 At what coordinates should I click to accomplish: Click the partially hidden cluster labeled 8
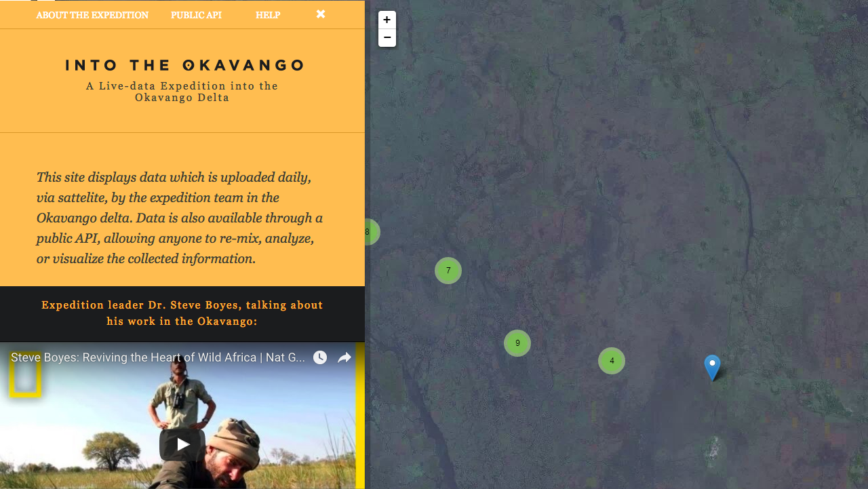pyautogui.click(x=371, y=232)
